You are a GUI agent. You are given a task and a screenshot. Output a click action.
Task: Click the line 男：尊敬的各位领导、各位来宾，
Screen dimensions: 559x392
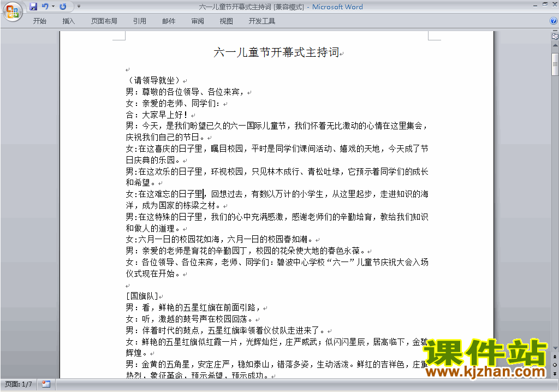point(186,92)
